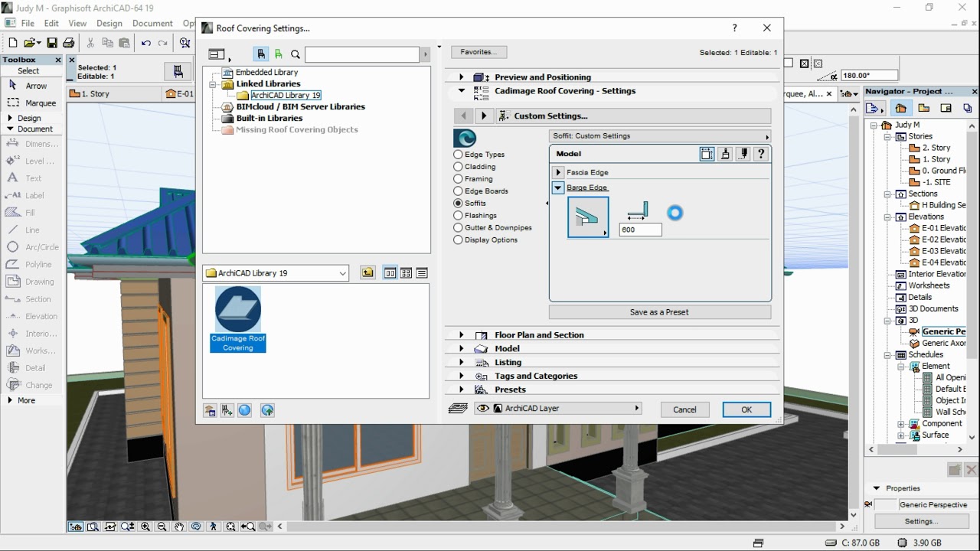The height and width of the screenshot is (551, 980).
Task: Select the barge edge soffit shape thumbnail
Action: (x=588, y=217)
